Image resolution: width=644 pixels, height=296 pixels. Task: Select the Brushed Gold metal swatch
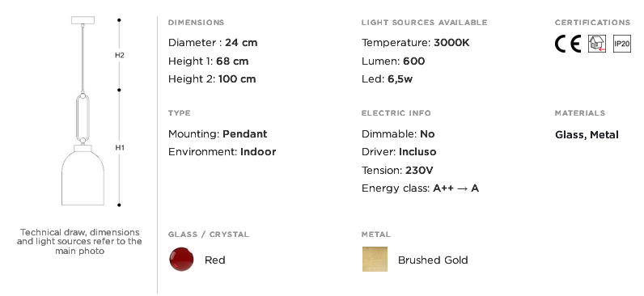coord(375,259)
